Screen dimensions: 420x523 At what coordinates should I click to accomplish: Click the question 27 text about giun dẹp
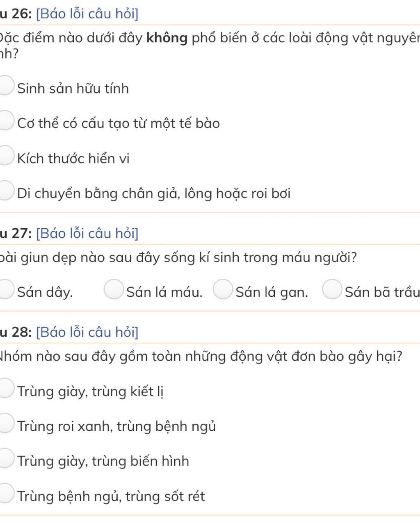click(x=178, y=258)
